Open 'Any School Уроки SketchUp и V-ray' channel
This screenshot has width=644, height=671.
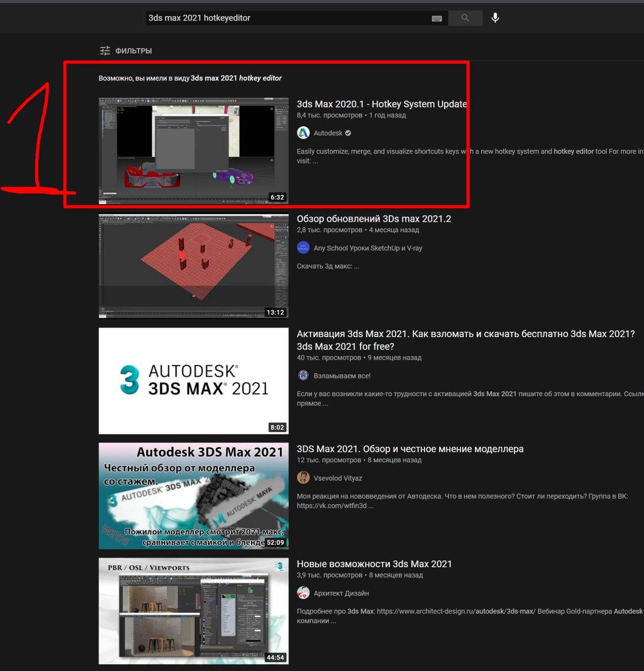(x=368, y=248)
